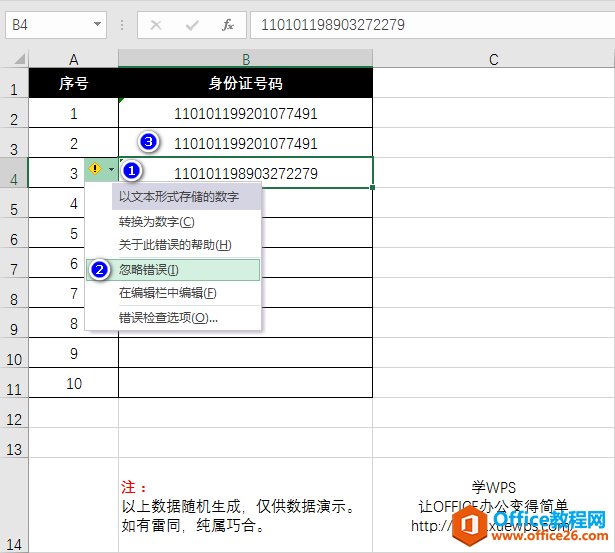The width and height of the screenshot is (615, 553).
Task: Click the formula bar grip dots
Action: 122,25
